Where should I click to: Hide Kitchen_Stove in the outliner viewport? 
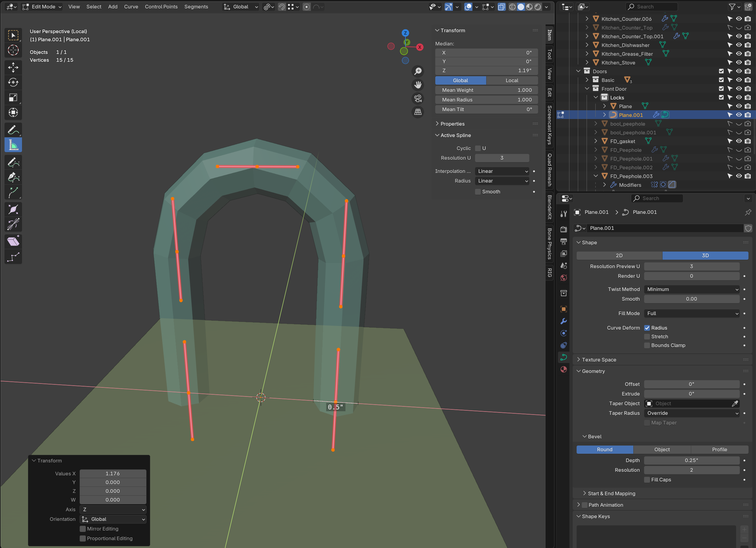click(x=739, y=63)
